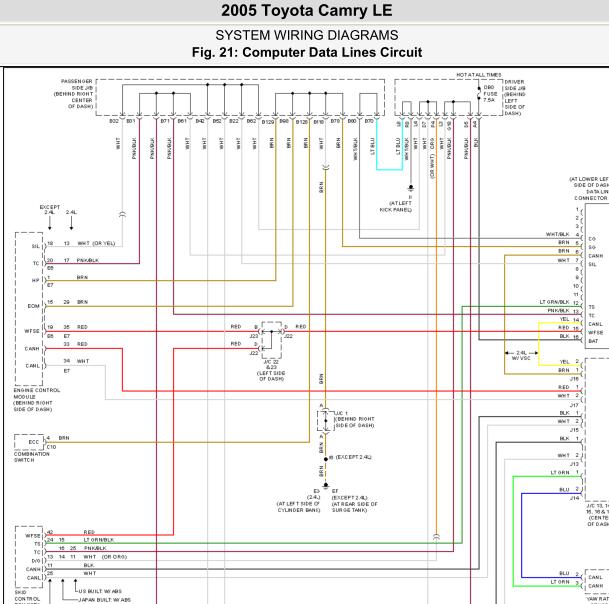Click the 'PASSENGER SIDE J/B' label

(77, 84)
